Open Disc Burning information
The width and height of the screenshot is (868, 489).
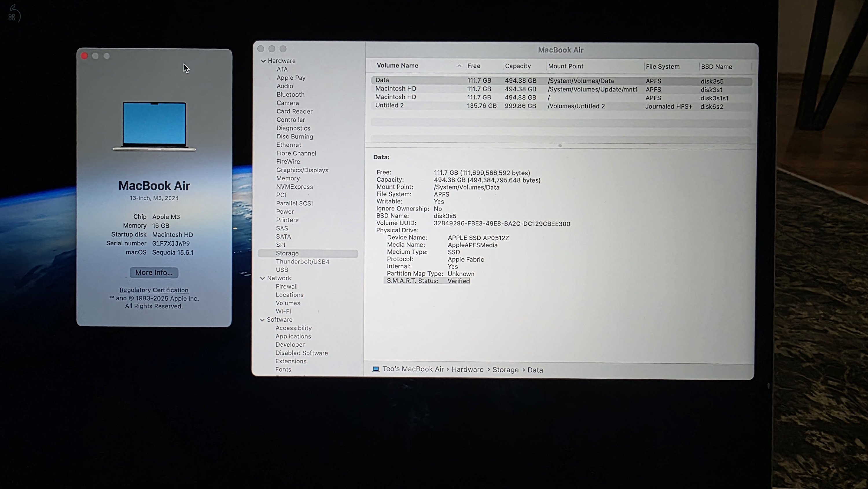(x=295, y=136)
